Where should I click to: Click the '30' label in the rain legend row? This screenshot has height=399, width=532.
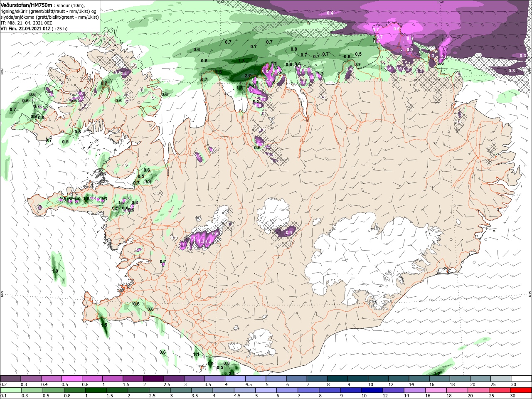(x=514, y=396)
